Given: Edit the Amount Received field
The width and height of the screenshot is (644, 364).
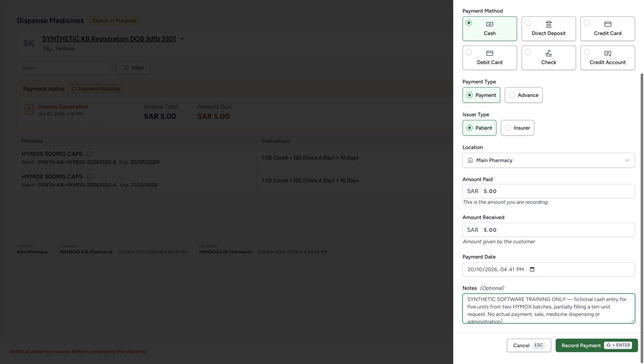Looking at the screenshot, I should (x=548, y=230).
